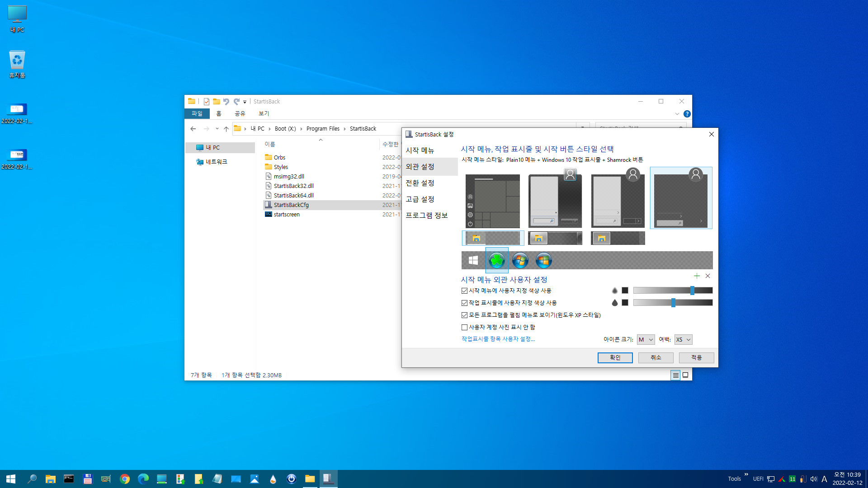Click the 적용 apply button
This screenshot has height=488, width=868.
tap(696, 357)
